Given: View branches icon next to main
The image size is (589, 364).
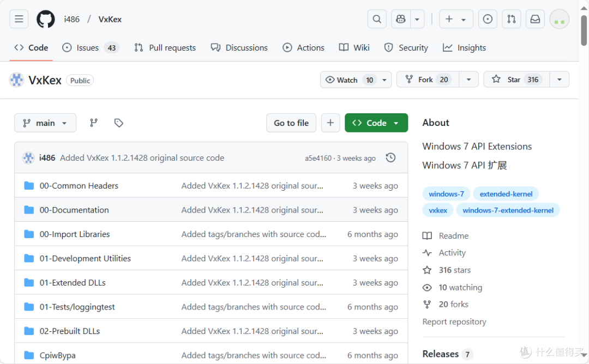Looking at the screenshot, I should 94,123.
